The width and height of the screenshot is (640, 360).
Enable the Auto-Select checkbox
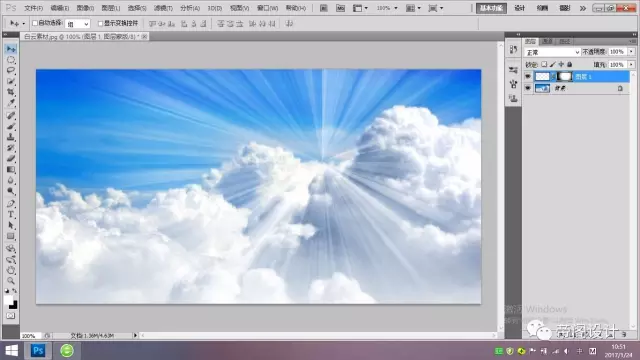click(x=35, y=23)
